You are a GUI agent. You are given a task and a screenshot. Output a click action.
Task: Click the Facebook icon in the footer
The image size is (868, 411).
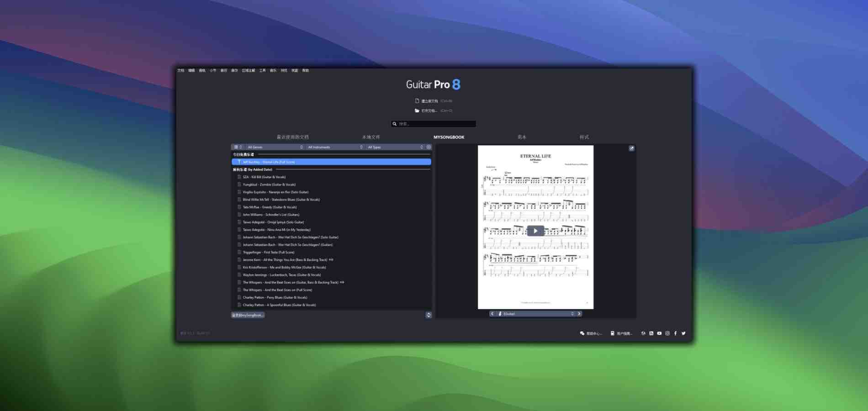click(x=675, y=333)
